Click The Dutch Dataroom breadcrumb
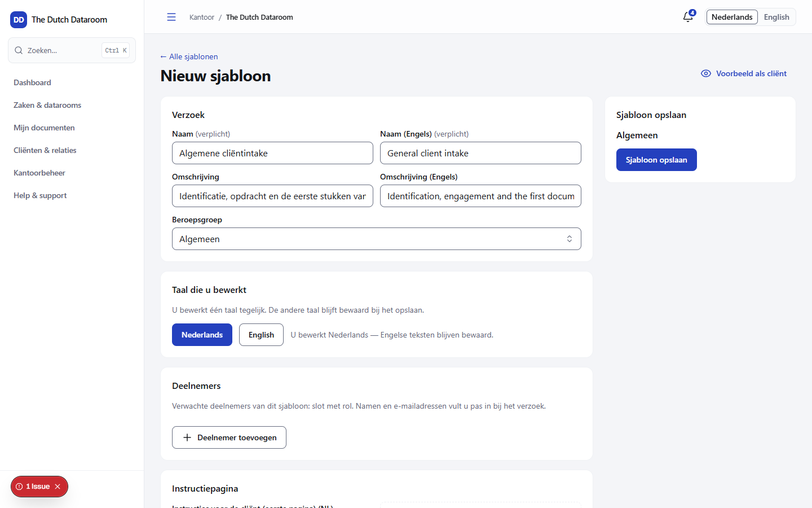The height and width of the screenshot is (508, 812). coord(259,17)
